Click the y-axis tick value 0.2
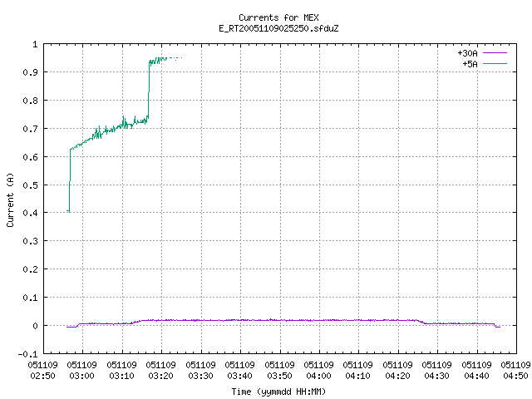The image size is (532, 399). point(30,269)
